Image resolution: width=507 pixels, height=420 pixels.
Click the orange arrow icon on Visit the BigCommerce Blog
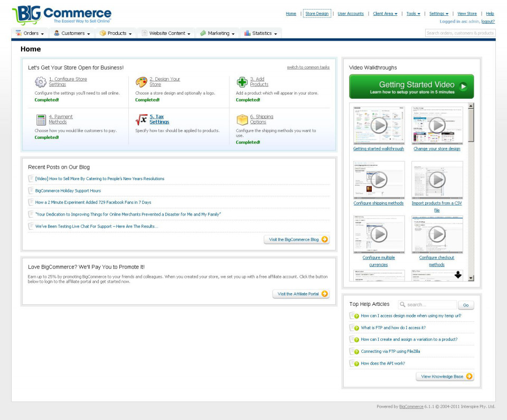click(325, 239)
